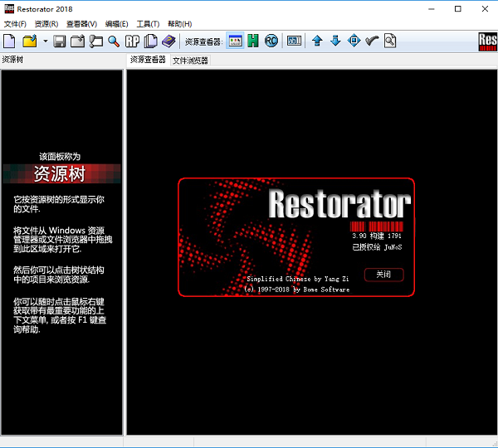This screenshot has width=498, height=448.
Task: Toggle the RC script viewer mode button
Action: tap(271, 41)
